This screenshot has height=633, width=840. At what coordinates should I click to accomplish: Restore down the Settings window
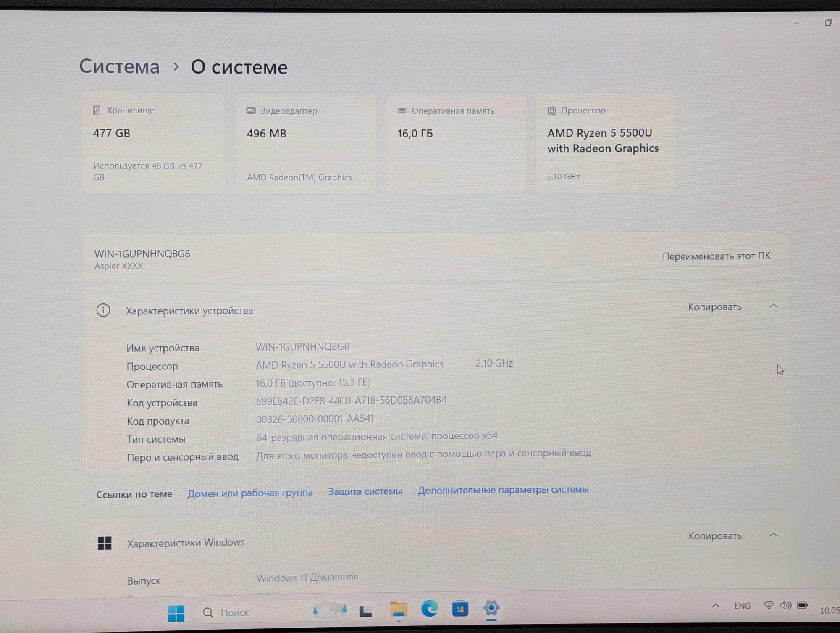point(828,23)
